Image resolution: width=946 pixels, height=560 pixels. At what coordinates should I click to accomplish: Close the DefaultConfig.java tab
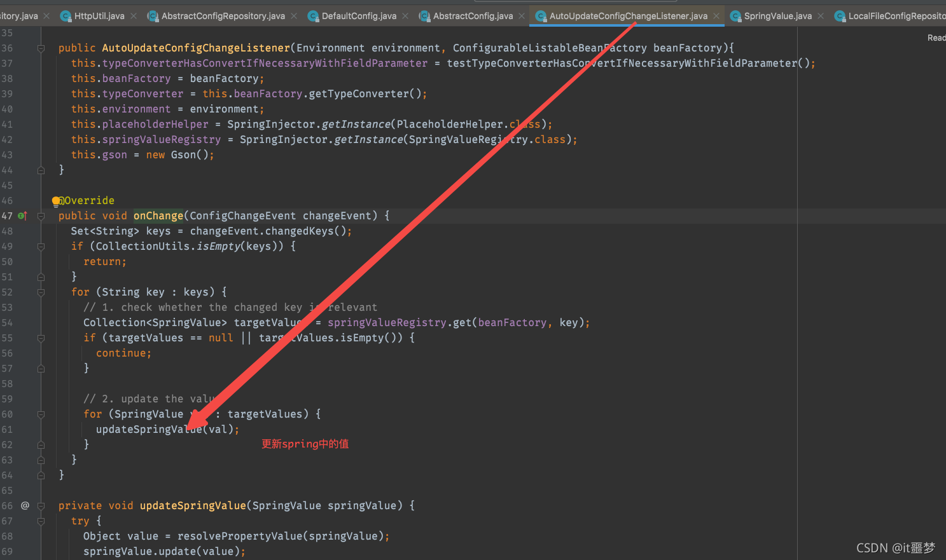pyautogui.click(x=405, y=16)
